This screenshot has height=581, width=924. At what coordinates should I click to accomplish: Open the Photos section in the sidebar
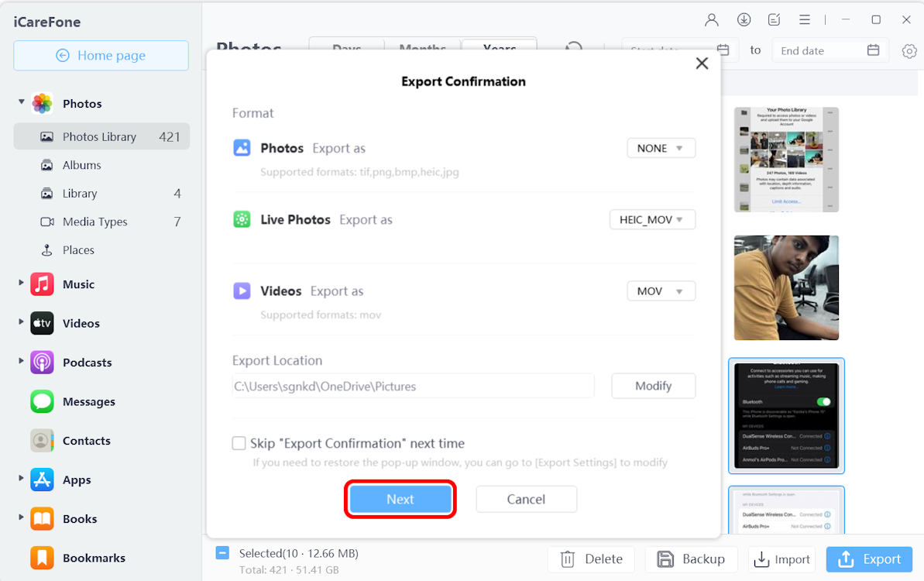coord(81,103)
